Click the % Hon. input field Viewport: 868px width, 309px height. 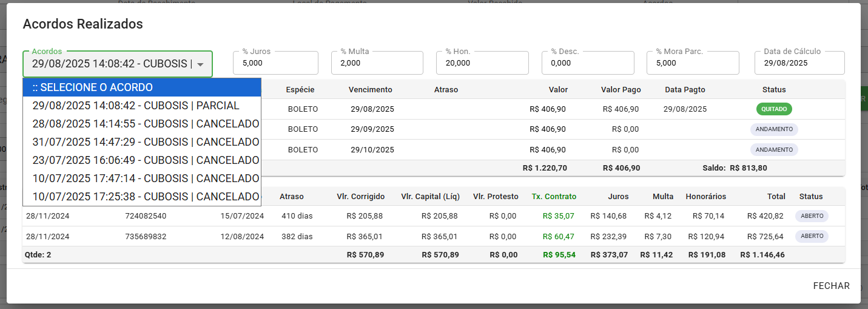pos(482,63)
